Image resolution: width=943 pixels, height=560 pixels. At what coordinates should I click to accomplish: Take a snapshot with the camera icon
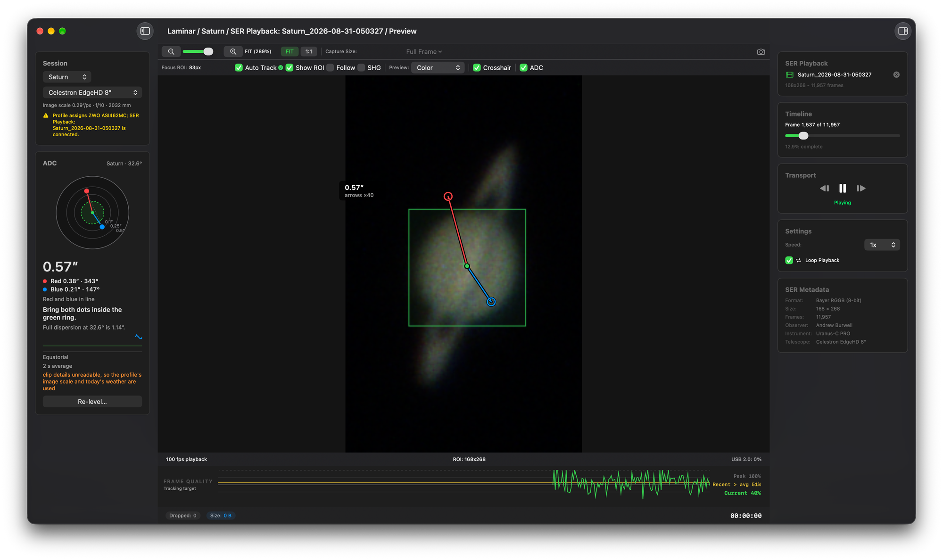point(761,52)
